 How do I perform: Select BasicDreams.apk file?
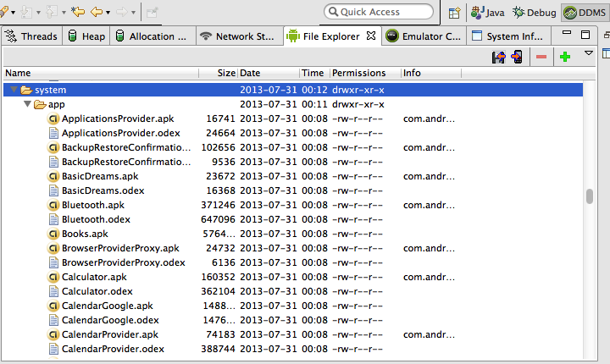100,176
